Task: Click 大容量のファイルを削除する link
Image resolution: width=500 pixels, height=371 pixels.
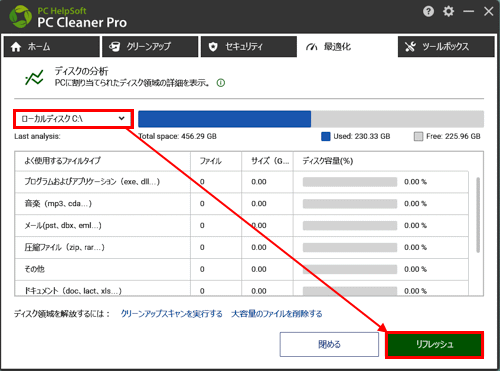Action: point(277,314)
